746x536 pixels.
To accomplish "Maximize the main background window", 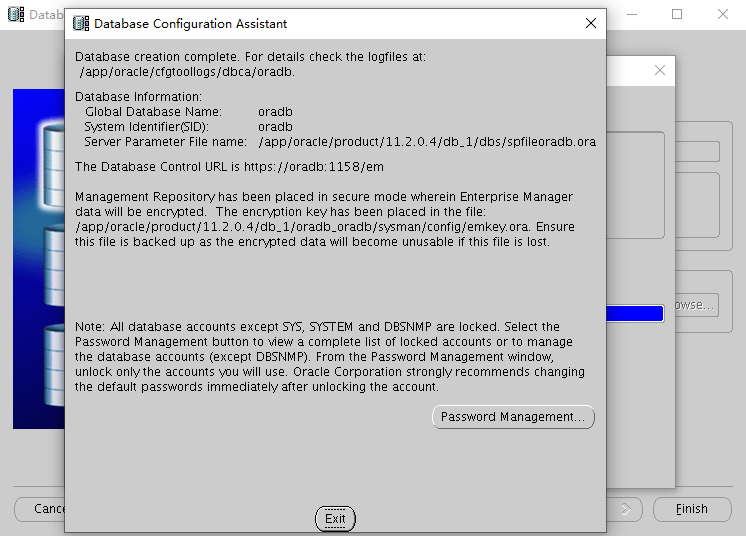I will (x=677, y=14).
